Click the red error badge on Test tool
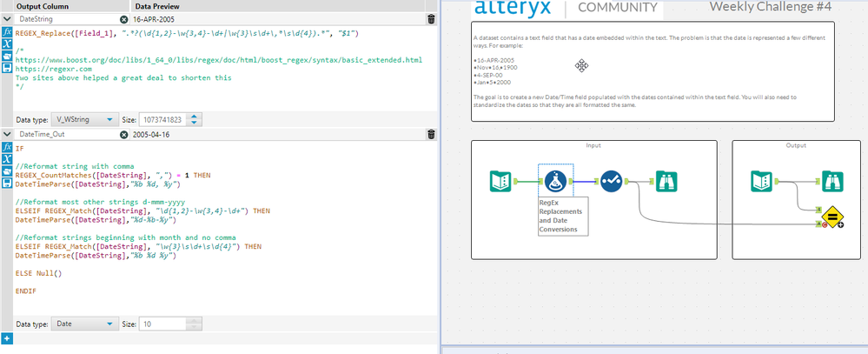The width and height of the screenshot is (868, 354). [x=825, y=224]
